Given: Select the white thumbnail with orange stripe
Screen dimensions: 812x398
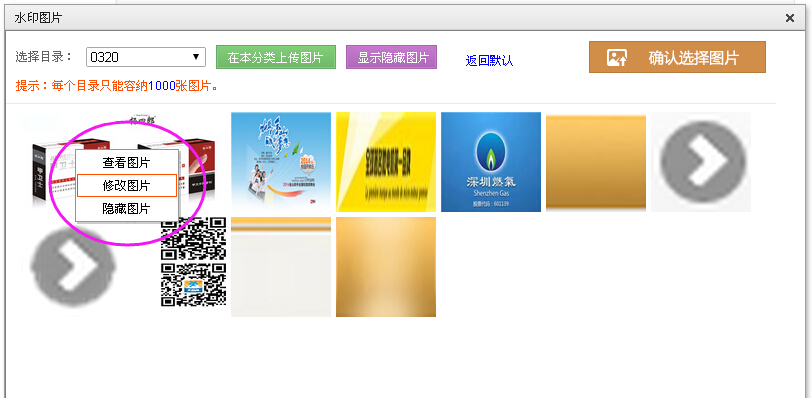Looking at the screenshot, I should pyautogui.click(x=281, y=267).
